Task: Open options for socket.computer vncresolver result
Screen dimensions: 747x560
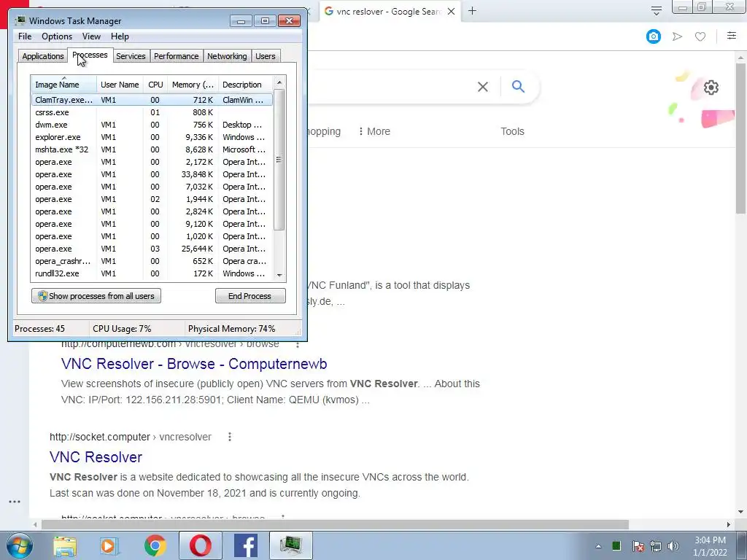Action: (230, 437)
